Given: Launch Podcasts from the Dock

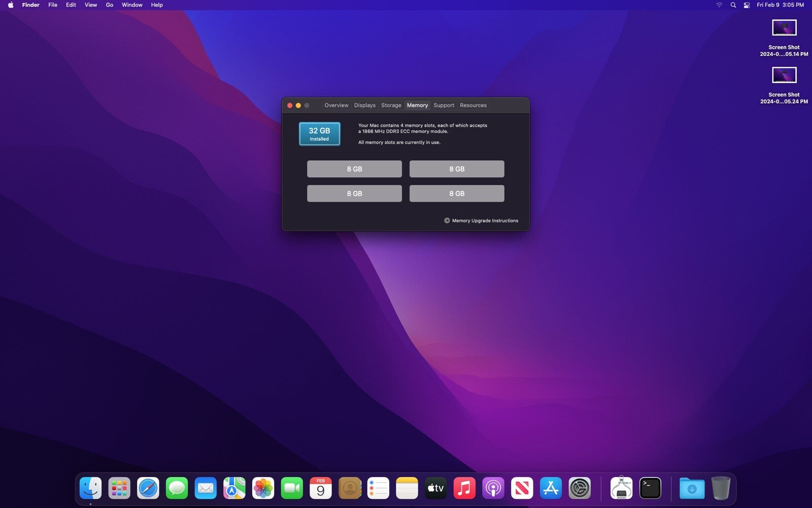Looking at the screenshot, I should click(493, 488).
